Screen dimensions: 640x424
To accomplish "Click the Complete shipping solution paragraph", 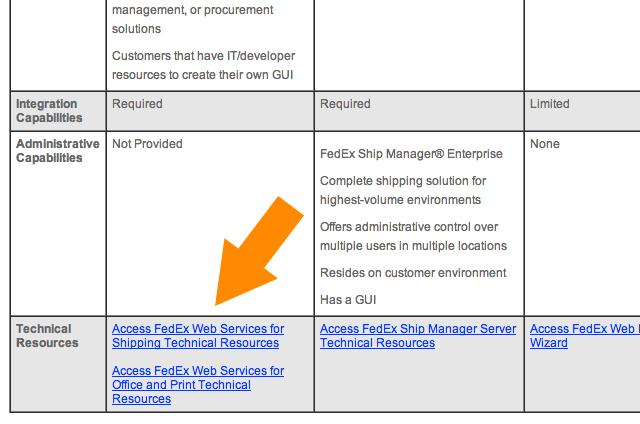I will (x=403, y=190).
